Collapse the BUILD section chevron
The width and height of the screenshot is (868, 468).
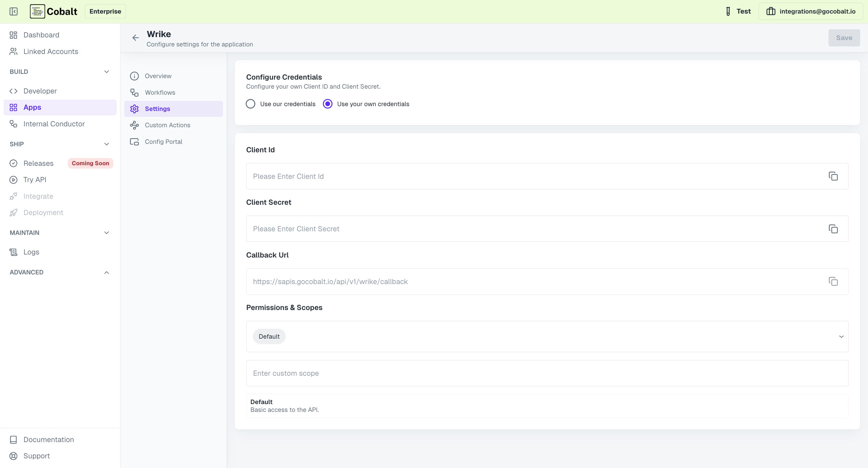[x=106, y=71]
